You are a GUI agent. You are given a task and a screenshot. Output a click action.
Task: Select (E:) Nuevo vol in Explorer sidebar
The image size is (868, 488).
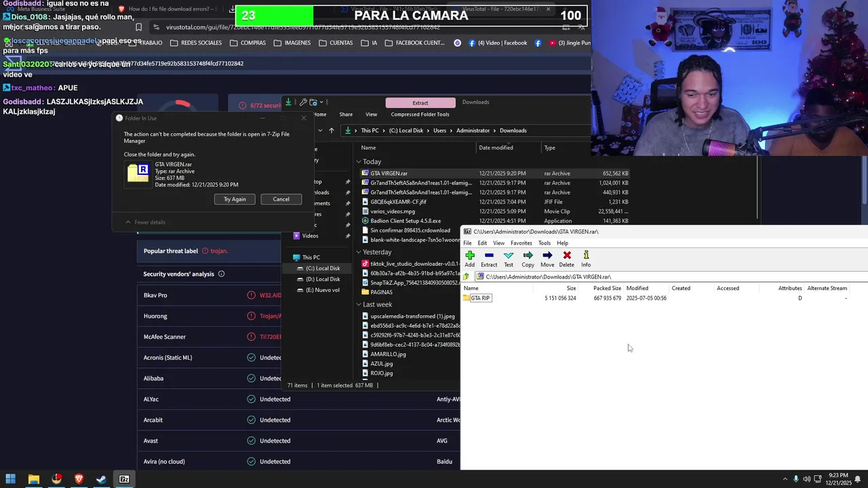(323, 290)
